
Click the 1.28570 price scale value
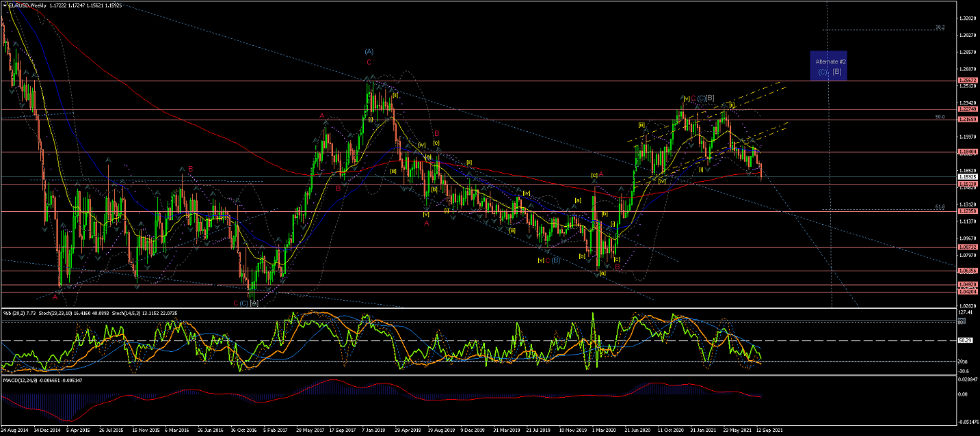(967, 52)
